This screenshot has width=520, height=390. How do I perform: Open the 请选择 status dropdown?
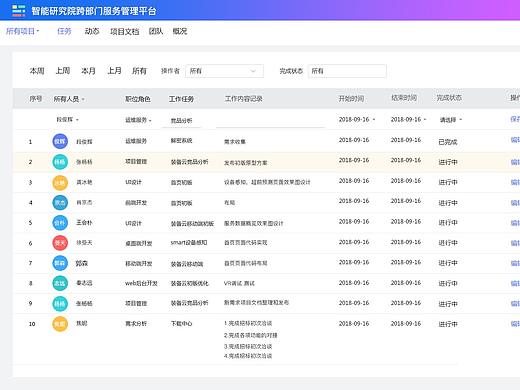point(451,120)
